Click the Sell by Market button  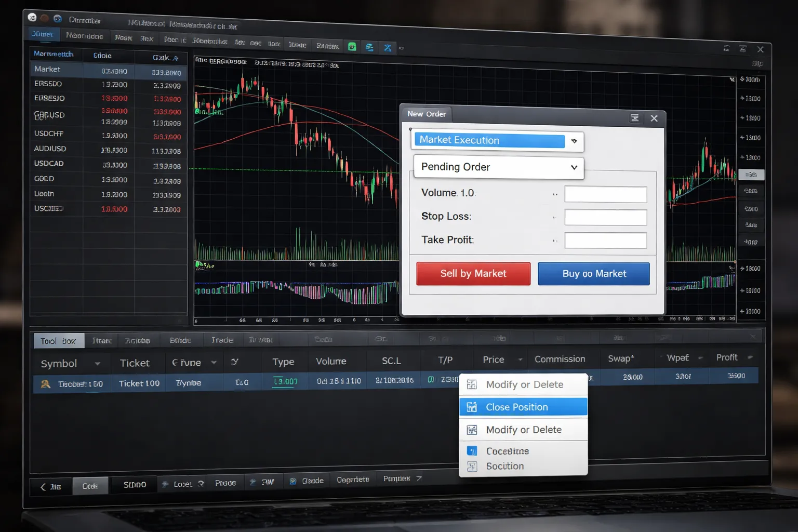(473, 273)
